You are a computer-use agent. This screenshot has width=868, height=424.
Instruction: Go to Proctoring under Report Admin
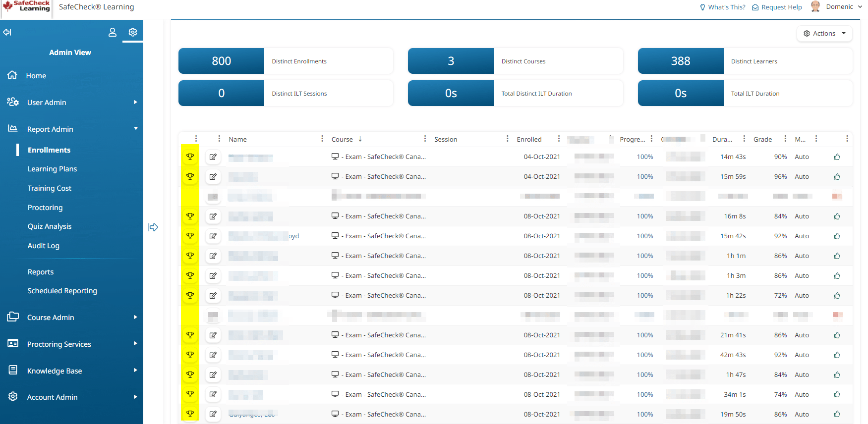45,208
